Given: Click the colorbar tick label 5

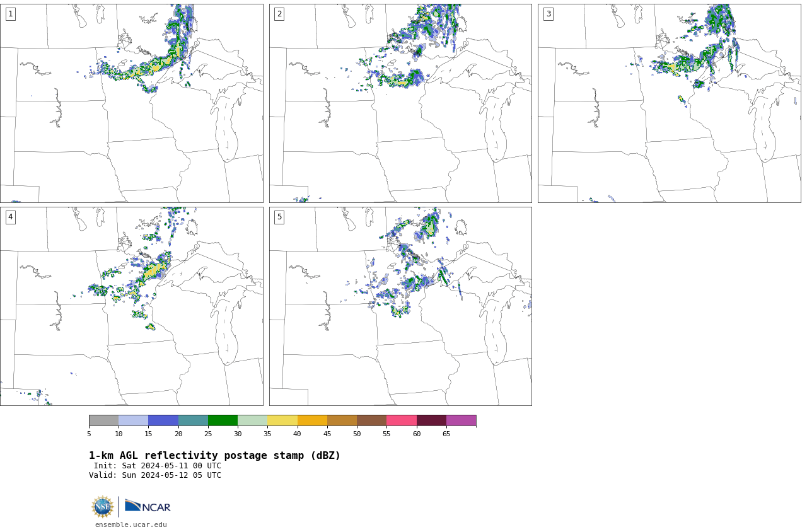Looking at the screenshot, I should point(89,434).
